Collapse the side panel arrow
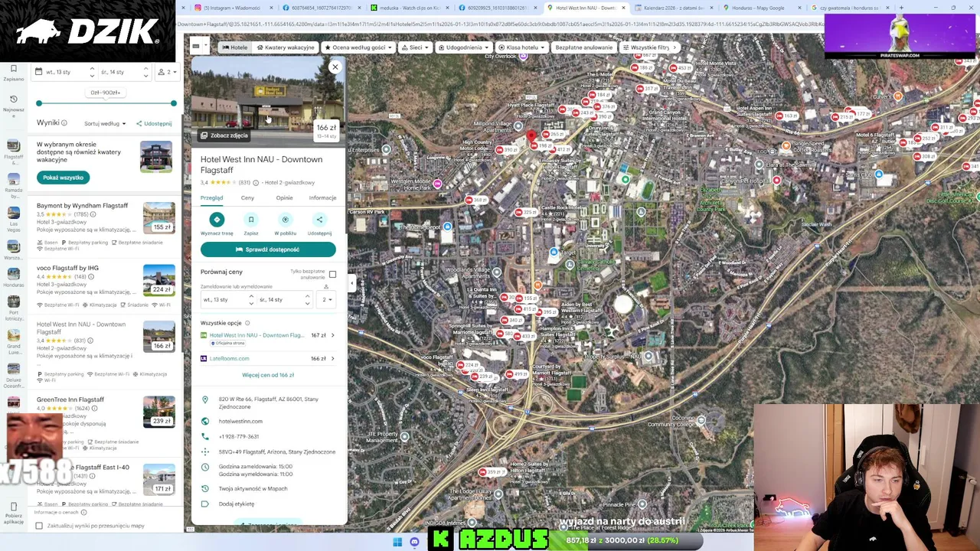Image resolution: width=980 pixels, height=551 pixels. (x=351, y=284)
